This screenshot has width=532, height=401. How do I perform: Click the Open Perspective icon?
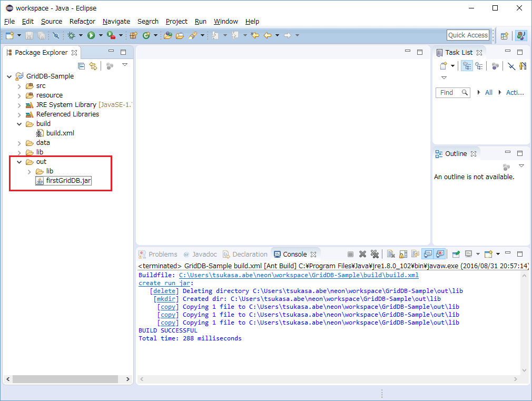tap(505, 35)
